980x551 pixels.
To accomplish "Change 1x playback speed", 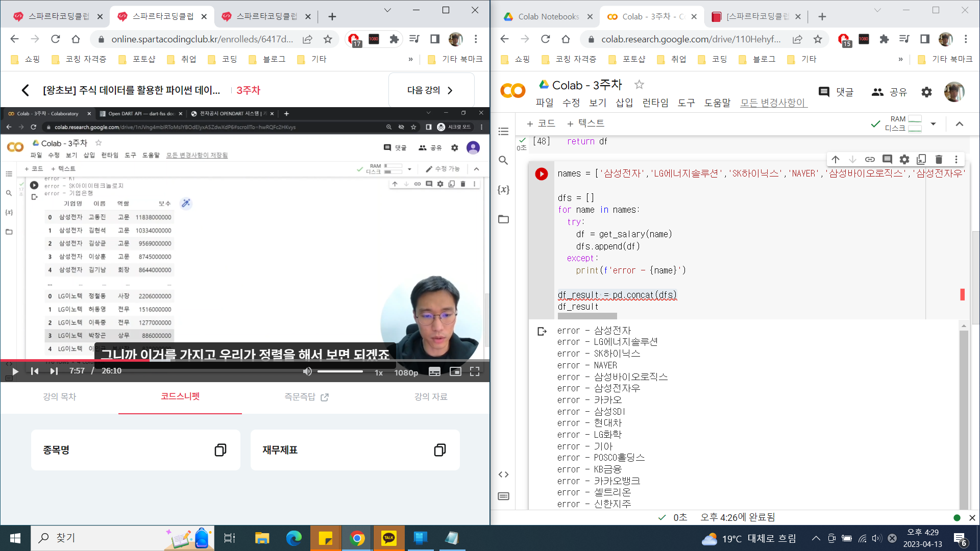I will 379,372.
